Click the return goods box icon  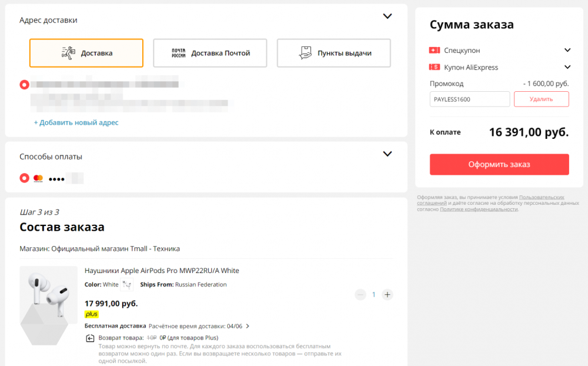pyautogui.click(x=90, y=338)
